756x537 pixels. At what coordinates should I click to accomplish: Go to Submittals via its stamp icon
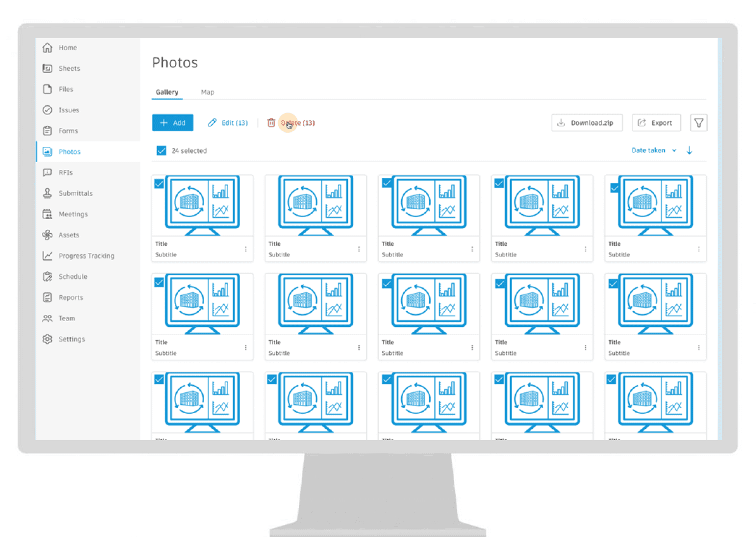click(47, 193)
